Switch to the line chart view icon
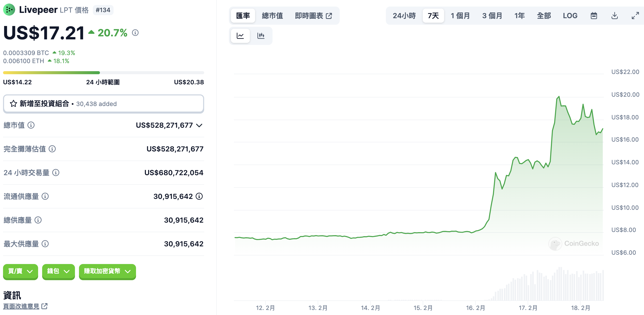The width and height of the screenshot is (644, 315). click(240, 36)
